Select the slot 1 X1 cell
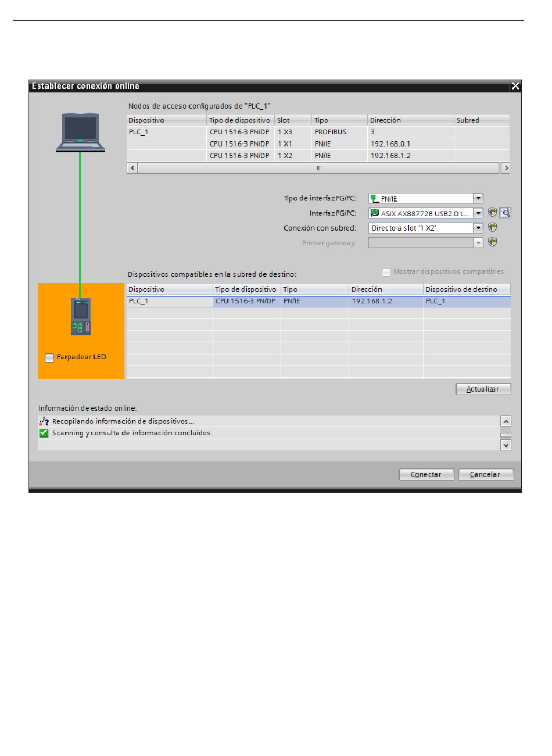 point(293,144)
